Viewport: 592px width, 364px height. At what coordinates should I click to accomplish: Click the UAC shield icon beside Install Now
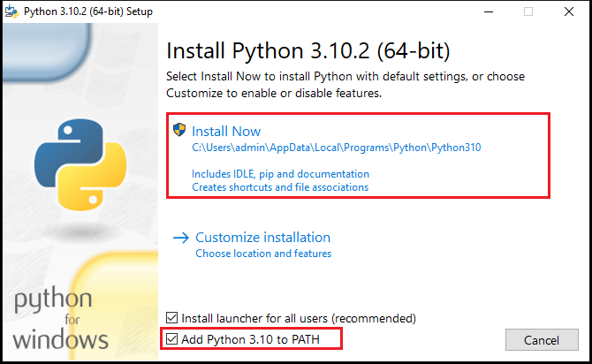179,130
